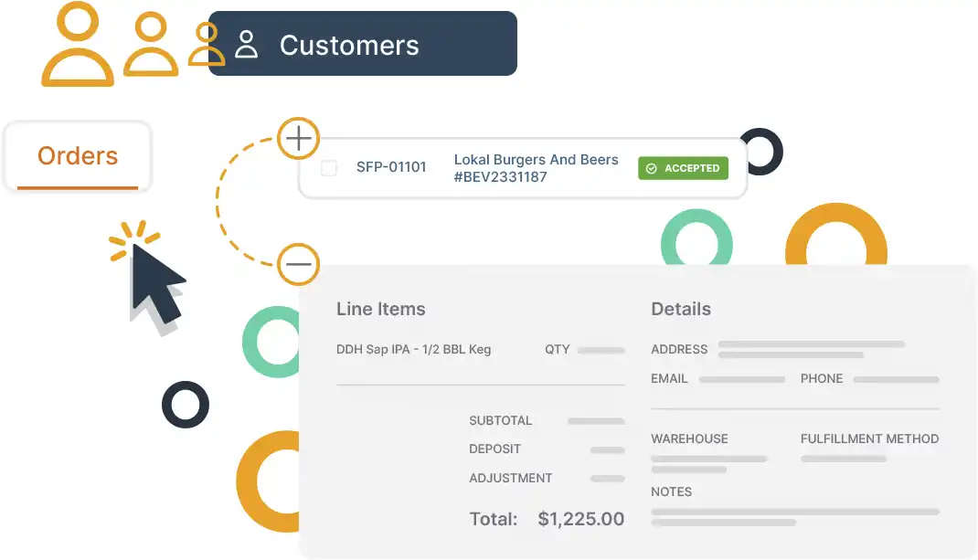The width and height of the screenshot is (978, 560).
Task: Collapse order details with minus circle icon
Action: (298, 264)
